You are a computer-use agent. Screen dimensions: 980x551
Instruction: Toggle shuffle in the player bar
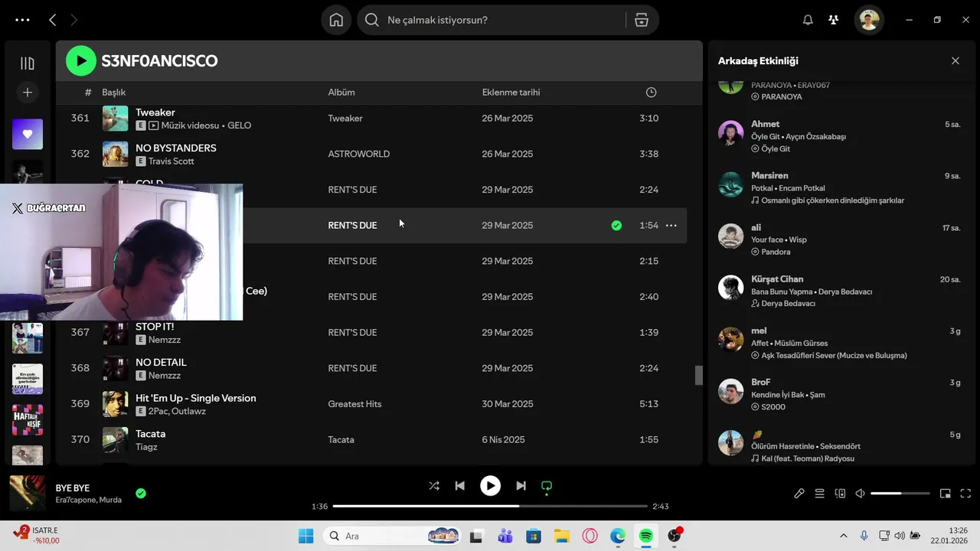pyautogui.click(x=434, y=486)
